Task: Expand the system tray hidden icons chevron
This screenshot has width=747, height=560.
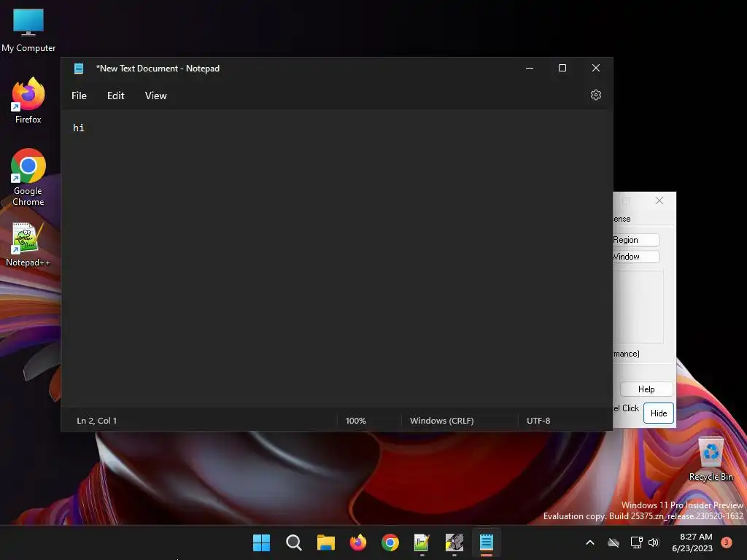Action: coord(589,542)
